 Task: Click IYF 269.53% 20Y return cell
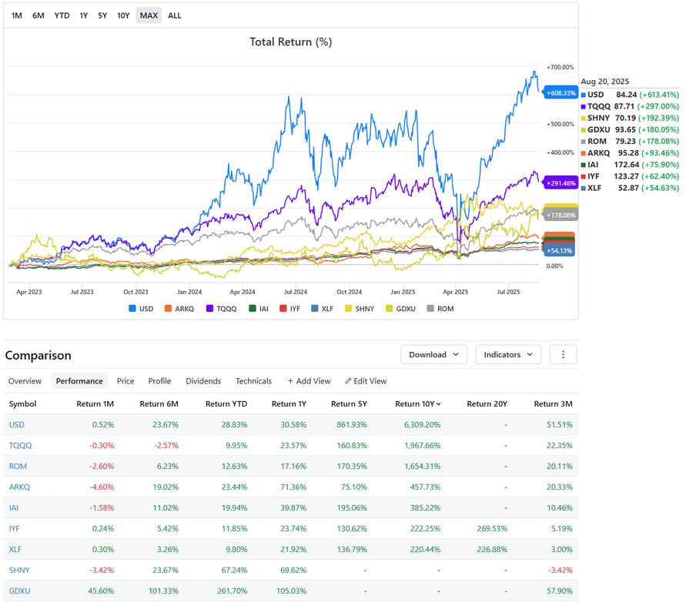pyautogui.click(x=492, y=529)
